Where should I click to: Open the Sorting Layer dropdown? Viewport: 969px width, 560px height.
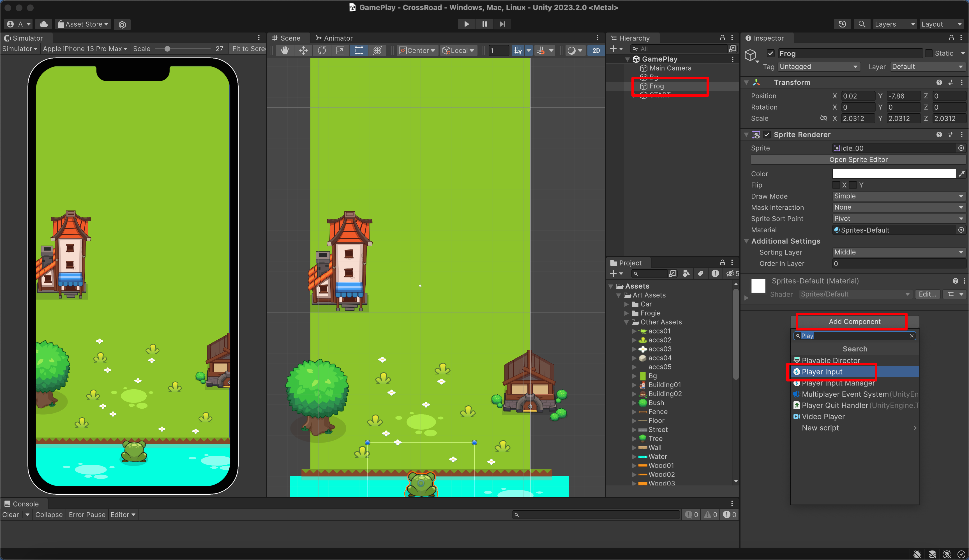pyautogui.click(x=899, y=252)
